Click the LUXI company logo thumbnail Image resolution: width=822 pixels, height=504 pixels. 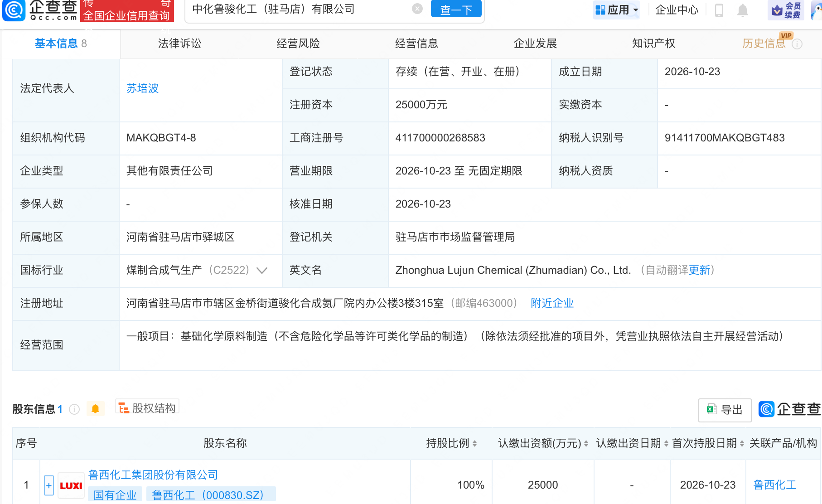coord(71,485)
